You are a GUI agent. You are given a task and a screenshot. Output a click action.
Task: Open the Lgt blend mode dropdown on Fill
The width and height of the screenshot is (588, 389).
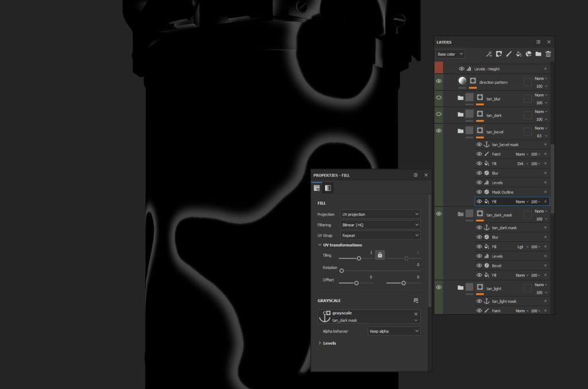[x=523, y=247]
